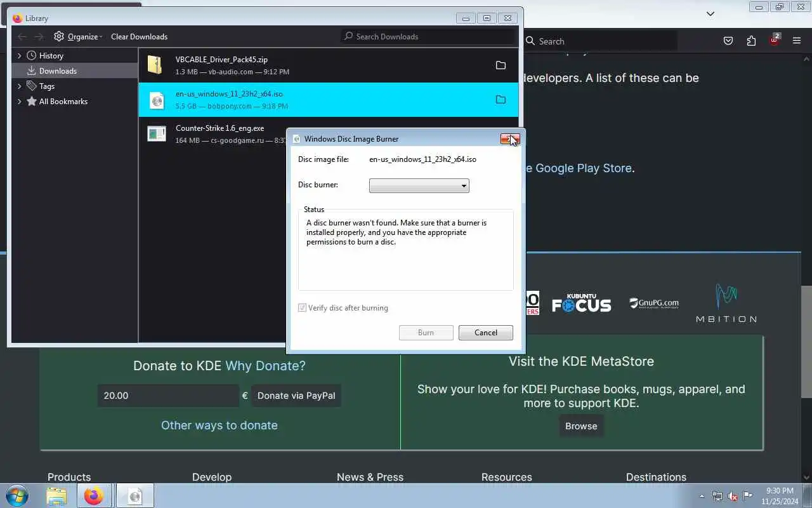
Task: Click the Kubuntu Focus sponsor logo
Action: pyautogui.click(x=581, y=304)
